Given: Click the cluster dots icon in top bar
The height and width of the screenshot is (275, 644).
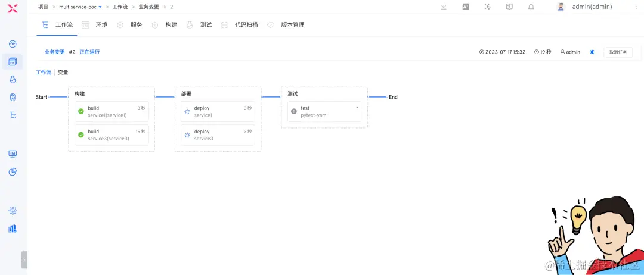Looking at the screenshot, I should tap(488, 7).
